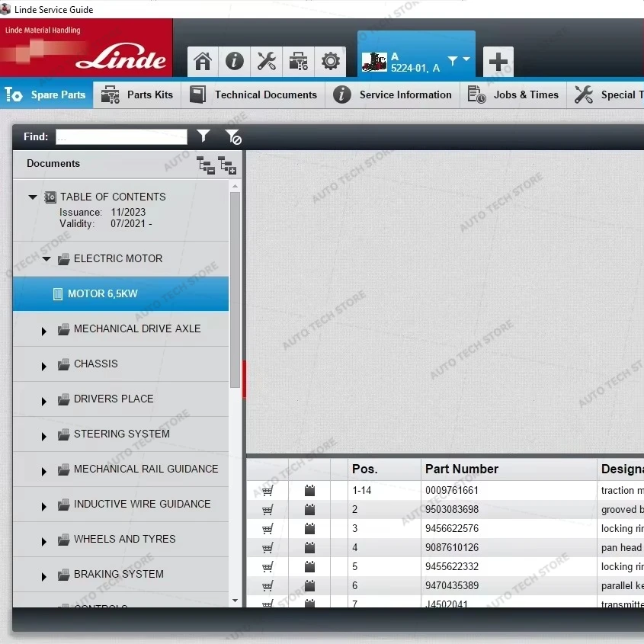Select the BRAKING SYSTEM folder label
Image resolution: width=644 pixels, height=644 pixels.
119,574
